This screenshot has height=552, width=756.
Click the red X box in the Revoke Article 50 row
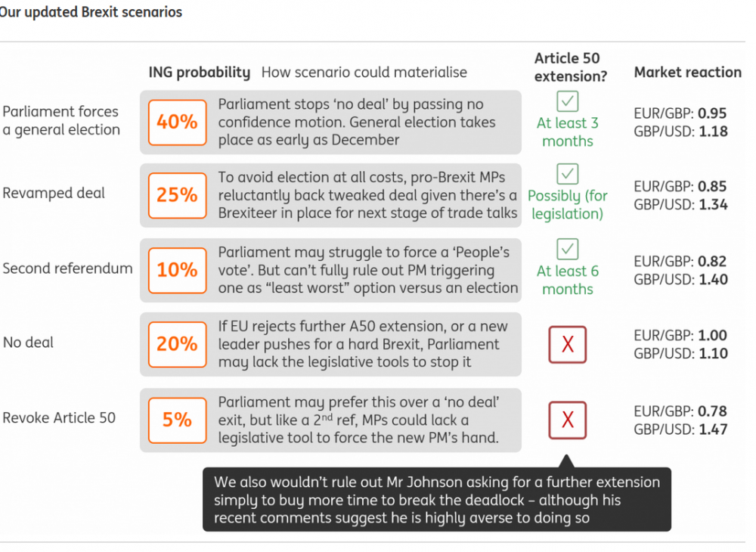coord(567,419)
